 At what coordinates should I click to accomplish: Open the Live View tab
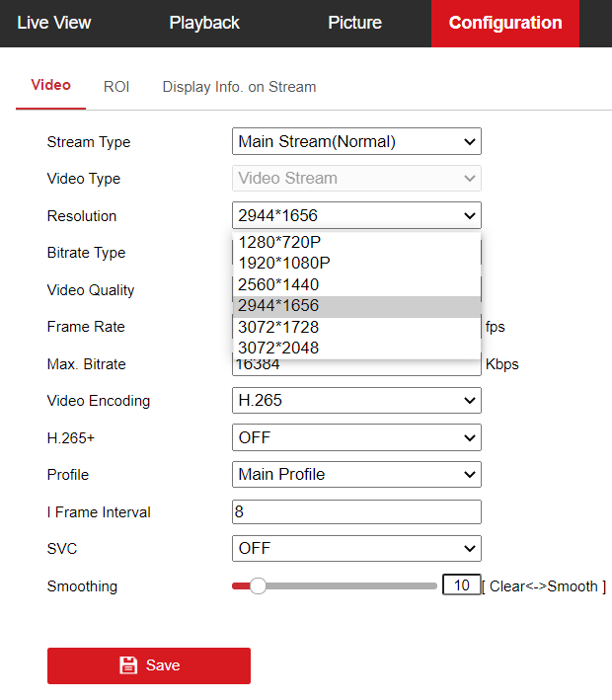(x=53, y=23)
